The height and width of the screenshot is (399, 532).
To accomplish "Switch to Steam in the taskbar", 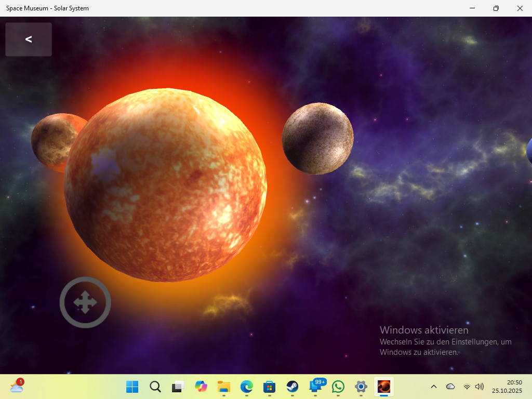I will coord(292,387).
